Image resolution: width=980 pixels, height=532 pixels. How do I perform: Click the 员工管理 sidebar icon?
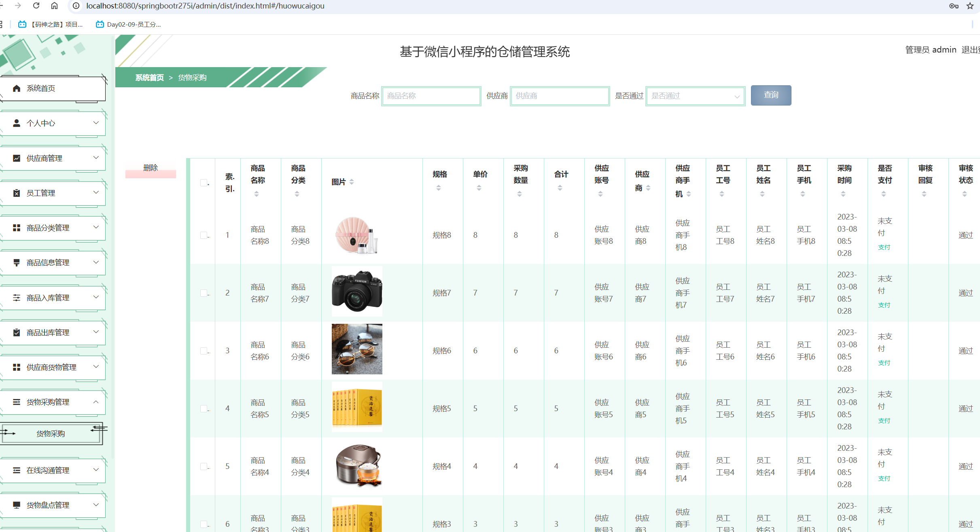pos(17,193)
